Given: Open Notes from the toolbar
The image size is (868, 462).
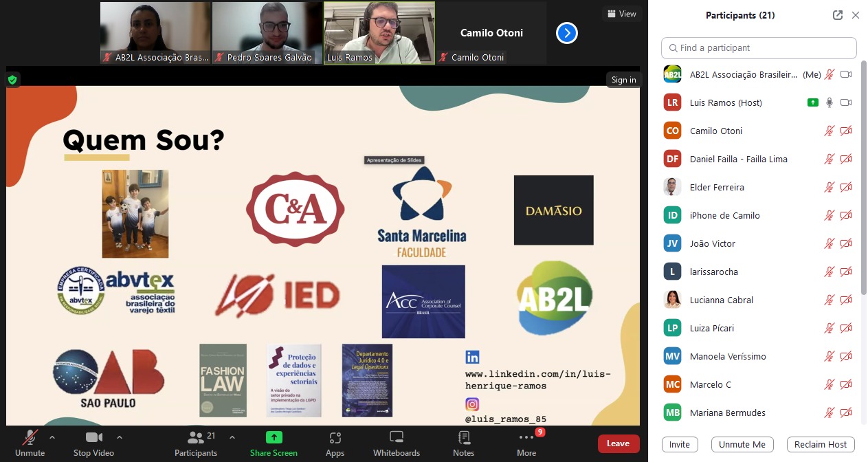Looking at the screenshot, I should [463, 443].
